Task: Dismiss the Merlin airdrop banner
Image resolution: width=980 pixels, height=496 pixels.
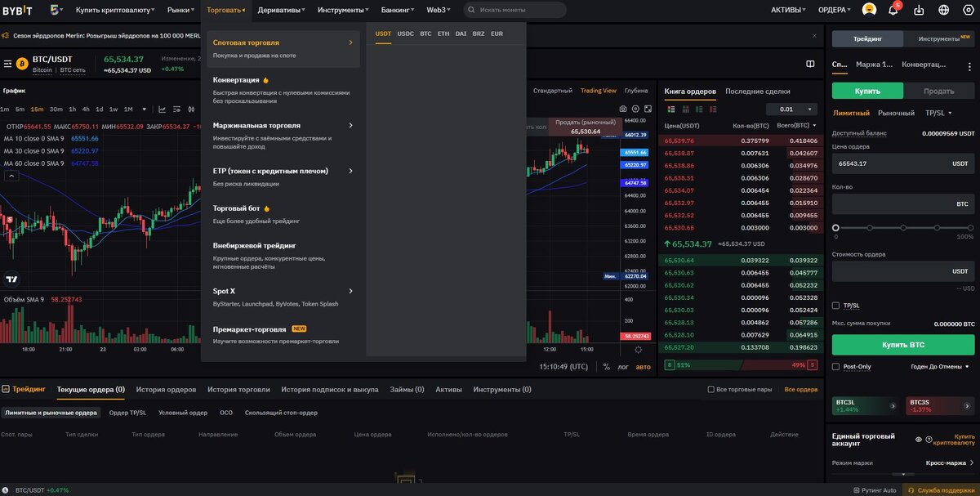Action: pyautogui.click(x=814, y=36)
